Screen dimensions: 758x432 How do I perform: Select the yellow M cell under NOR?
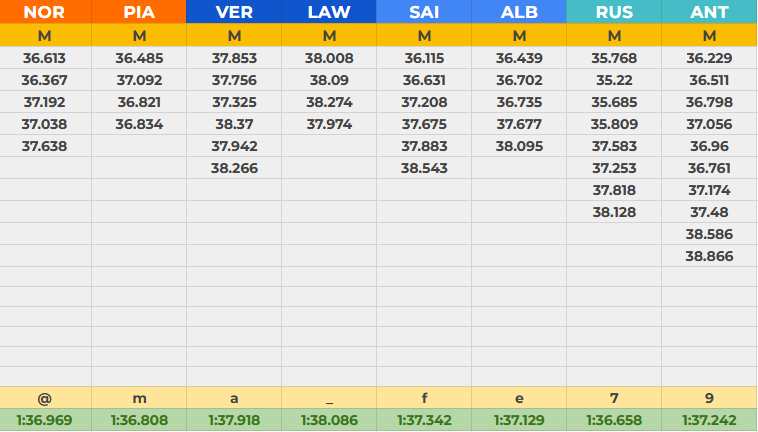(x=45, y=36)
